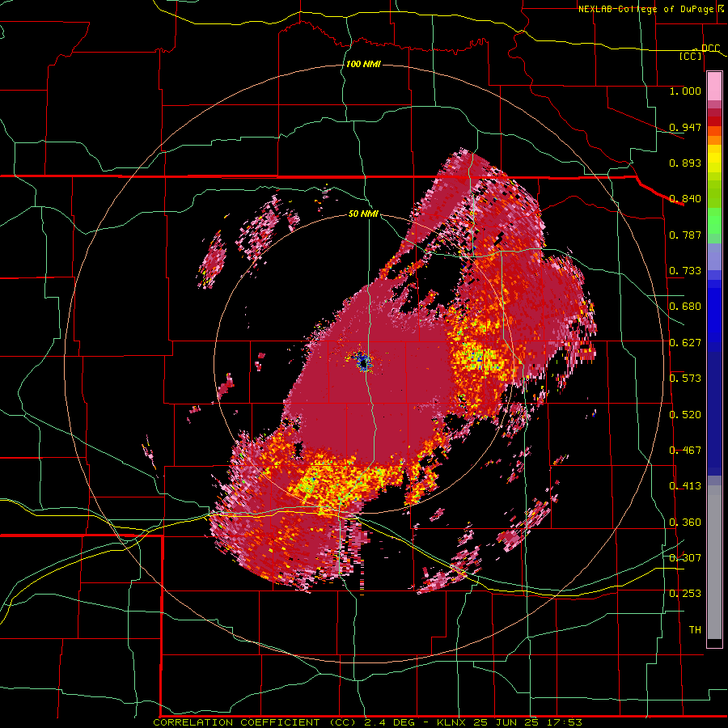
Task: Select the 0.467 scale value
Action: pyautogui.click(x=685, y=451)
